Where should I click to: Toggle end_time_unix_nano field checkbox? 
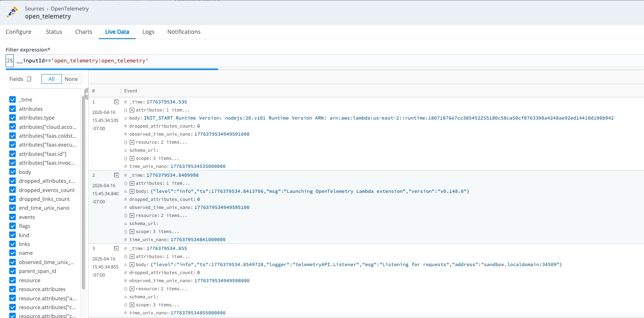pyautogui.click(x=12, y=208)
